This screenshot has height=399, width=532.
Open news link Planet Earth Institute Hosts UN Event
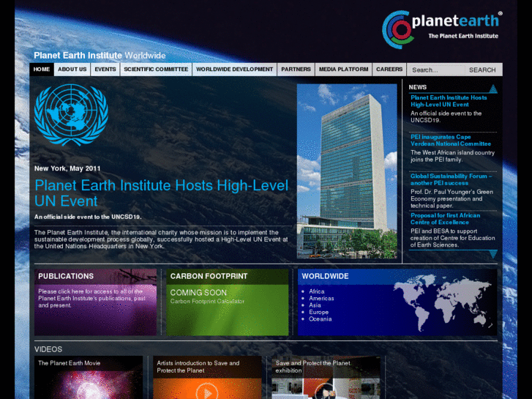[449, 101]
